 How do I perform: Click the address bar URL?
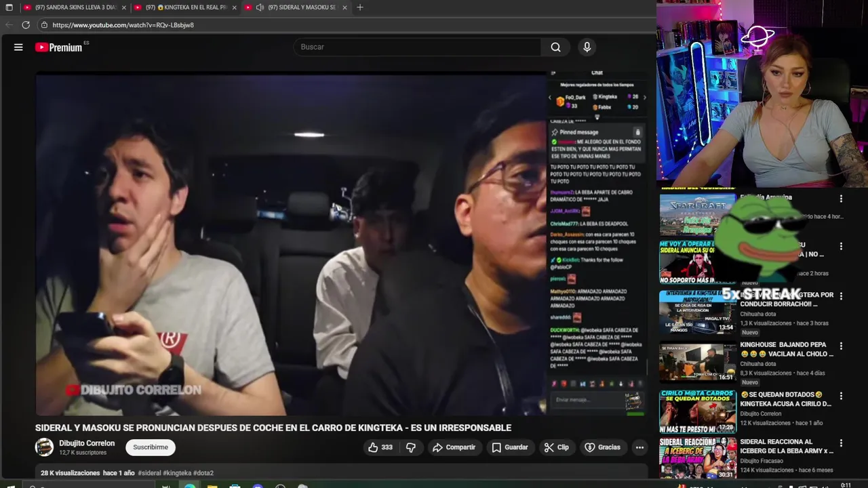click(123, 25)
